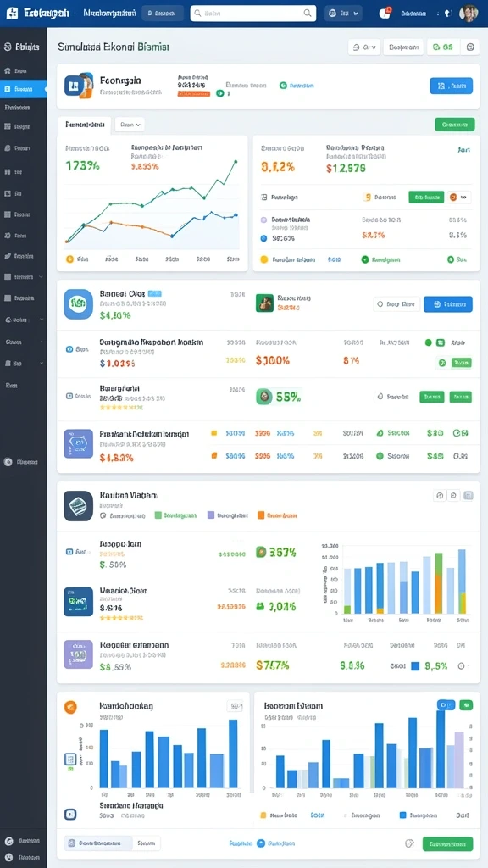The width and height of the screenshot is (488, 868).
Task: Click the magnifier icon in the search box
Action: tap(308, 14)
